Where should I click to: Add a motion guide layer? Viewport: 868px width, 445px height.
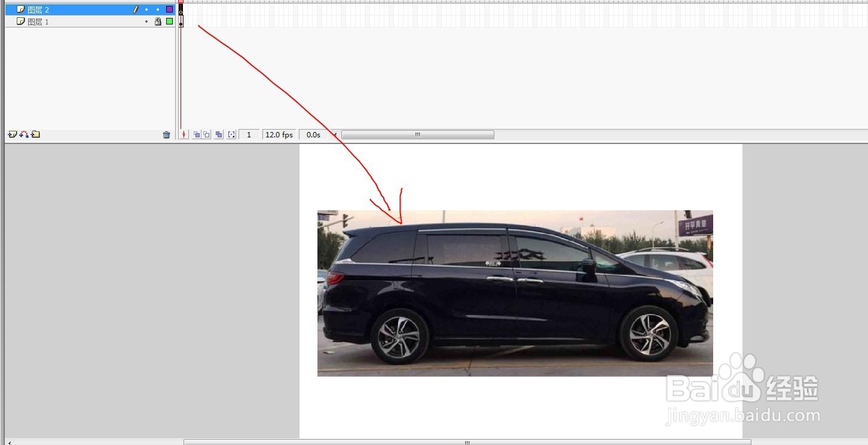(x=24, y=134)
